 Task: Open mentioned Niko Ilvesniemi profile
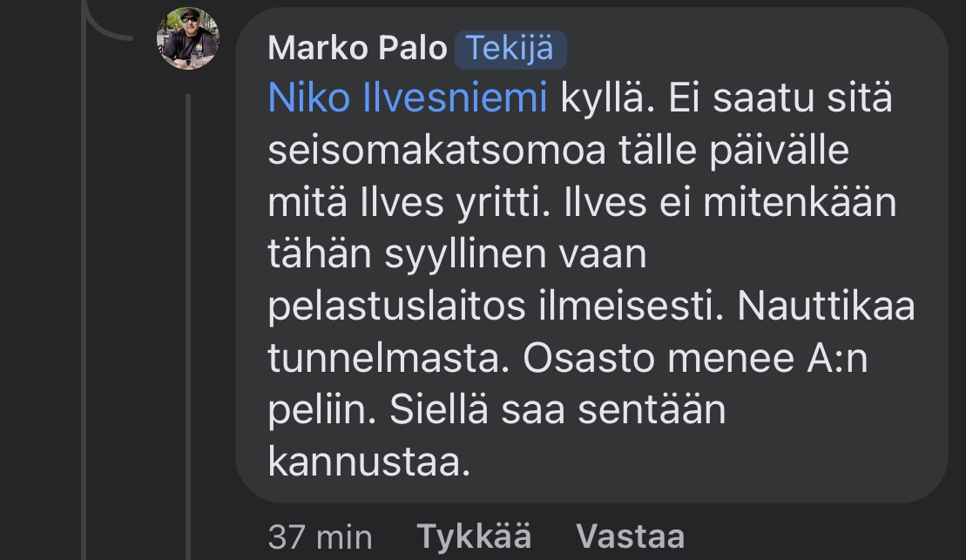408,99
